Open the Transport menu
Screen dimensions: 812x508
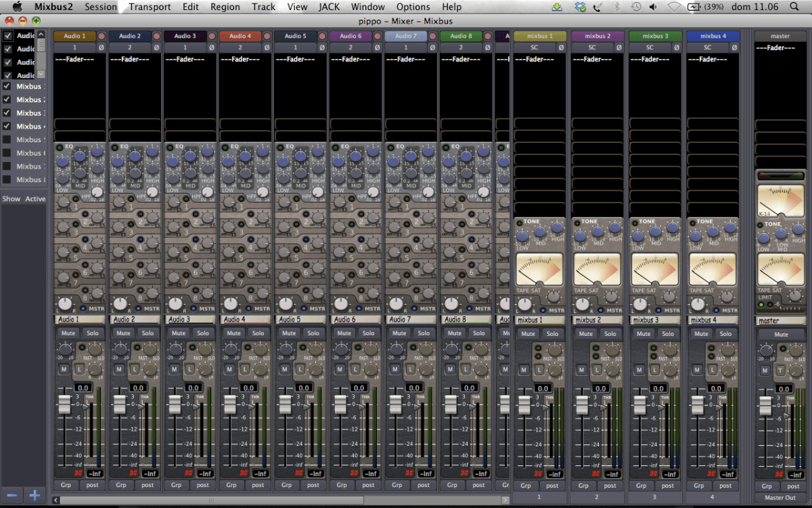tap(150, 7)
